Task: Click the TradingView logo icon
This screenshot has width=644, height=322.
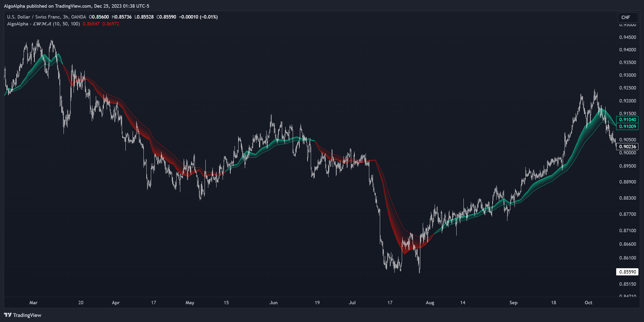Action: pyautogui.click(x=8, y=315)
